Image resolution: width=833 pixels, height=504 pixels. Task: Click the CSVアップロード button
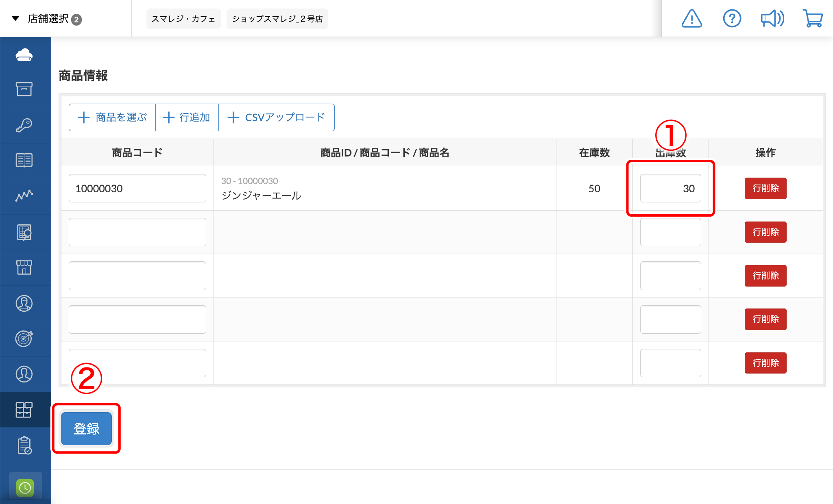[277, 117]
